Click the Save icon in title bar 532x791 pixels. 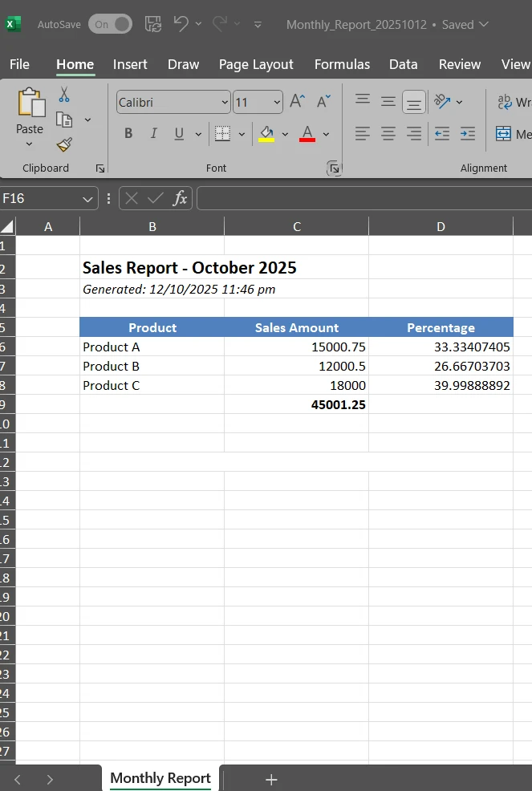tap(153, 24)
